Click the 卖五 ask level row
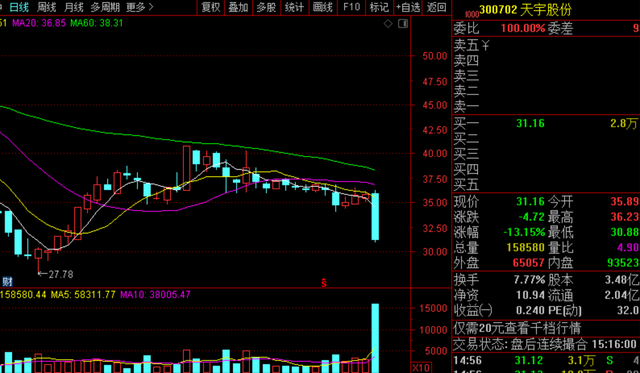This screenshot has height=373, width=640. [546, 45]
